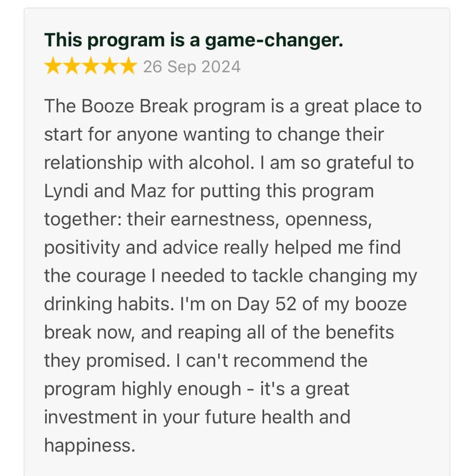Image resolution: width=474 pixels, height=476 pixels.
Task: Click the word 'investment' in the review
Action: [x=91, y=417]
